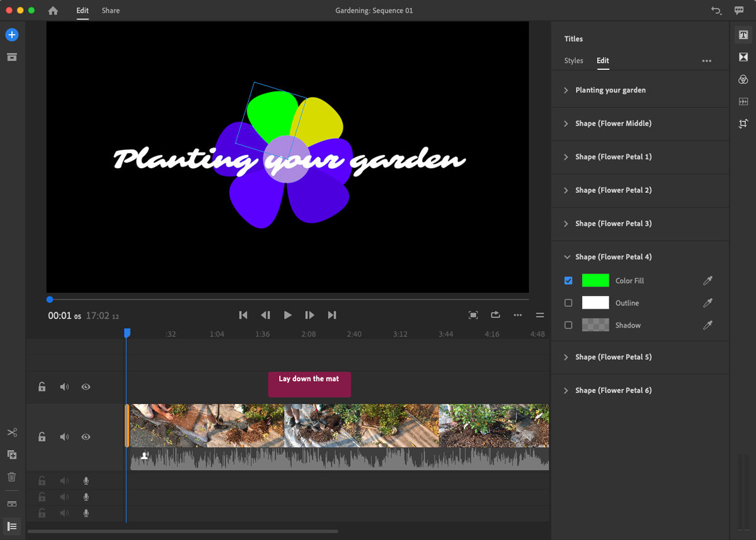756x540 pixels.
Task: Uncheck the Color Fill checkbox
Action: click(568, 281)
